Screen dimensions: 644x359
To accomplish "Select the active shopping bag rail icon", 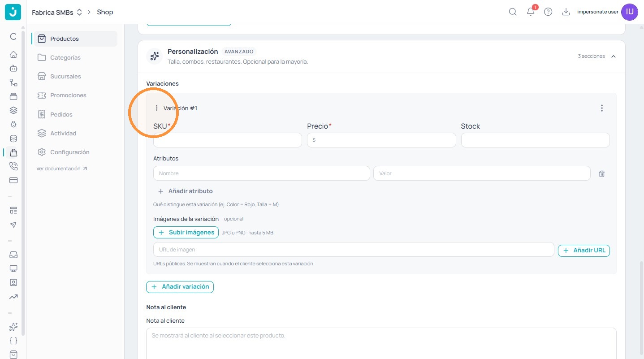I will [x=13, y=152].
